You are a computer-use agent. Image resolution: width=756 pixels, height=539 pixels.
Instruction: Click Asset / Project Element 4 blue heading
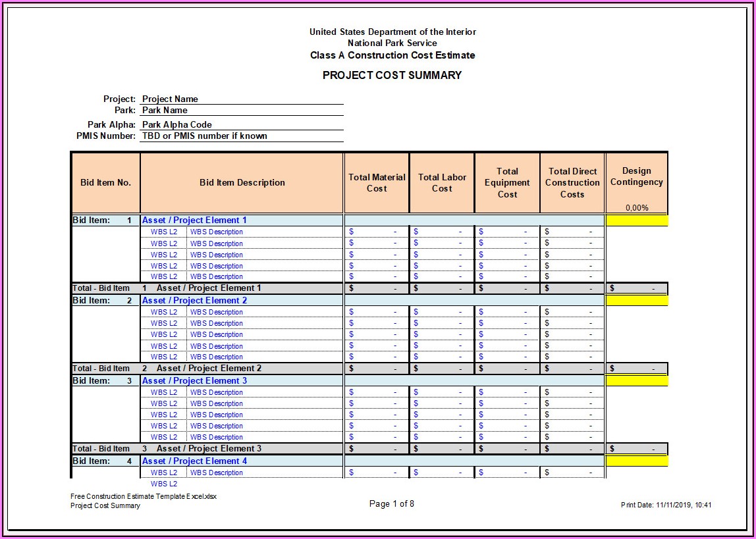point(194,461)
